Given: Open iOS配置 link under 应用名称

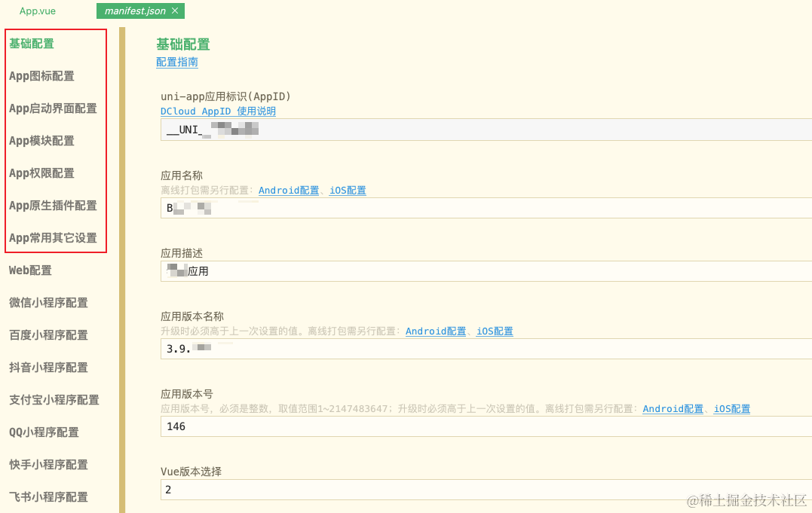Looking at the screenshot, I should coord(348,191).
